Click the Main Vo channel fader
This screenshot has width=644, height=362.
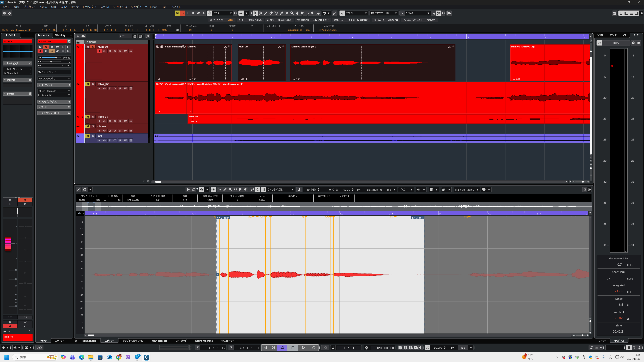click(8, 243)
